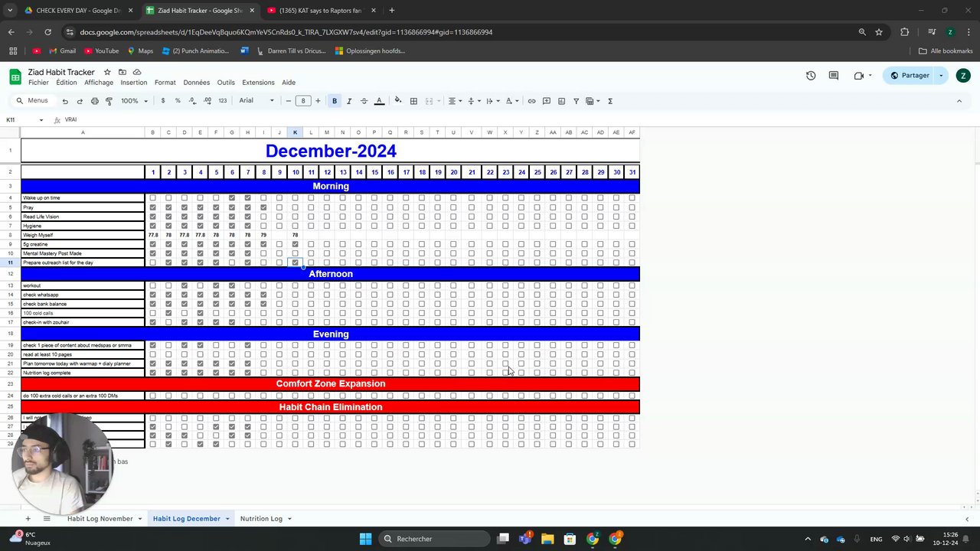Click the paint format icon
Viewport: 980px width, 551px height.
tap(109, 101)
